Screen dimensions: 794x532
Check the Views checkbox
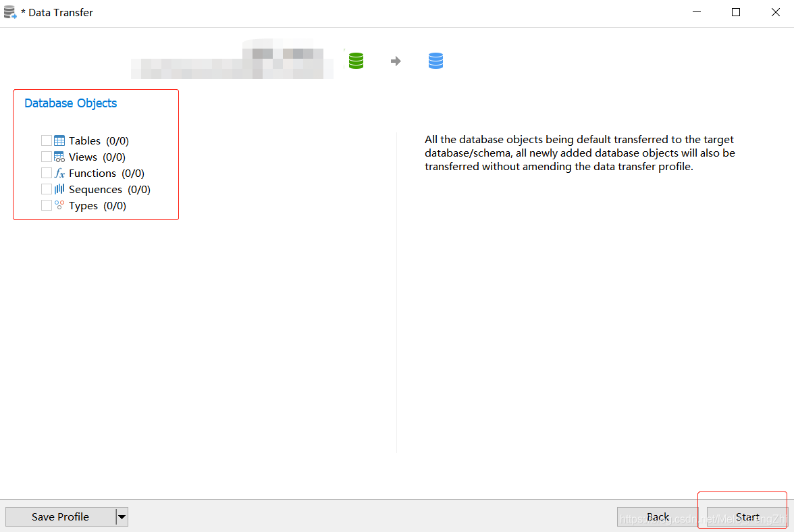tap(46, 157)
